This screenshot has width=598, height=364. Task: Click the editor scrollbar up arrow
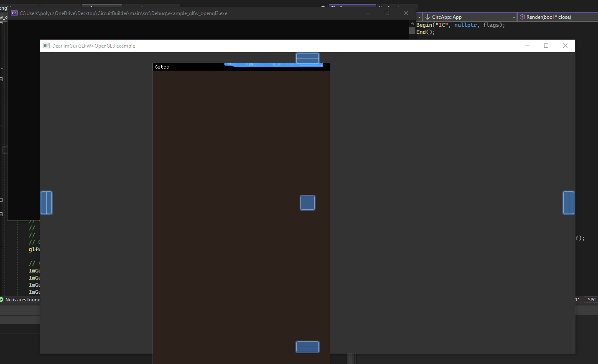pyautogui.click(x=412, y=24)
